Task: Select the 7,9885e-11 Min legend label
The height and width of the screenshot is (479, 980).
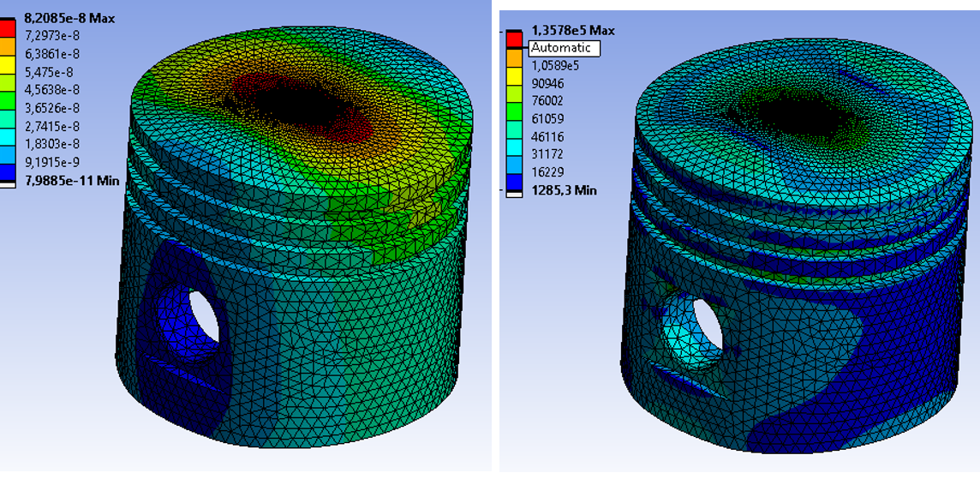Action: pyautogui.click(x=71, y=181)
